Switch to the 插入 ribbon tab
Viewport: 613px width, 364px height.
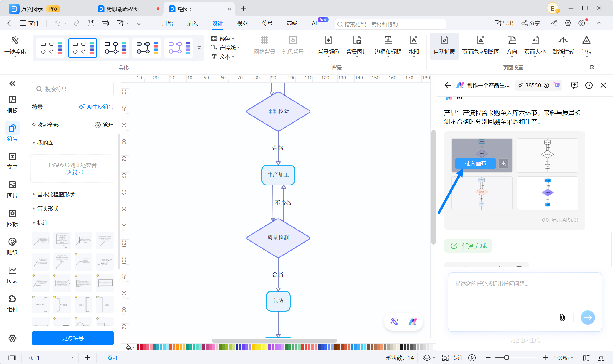coord(193,23)
